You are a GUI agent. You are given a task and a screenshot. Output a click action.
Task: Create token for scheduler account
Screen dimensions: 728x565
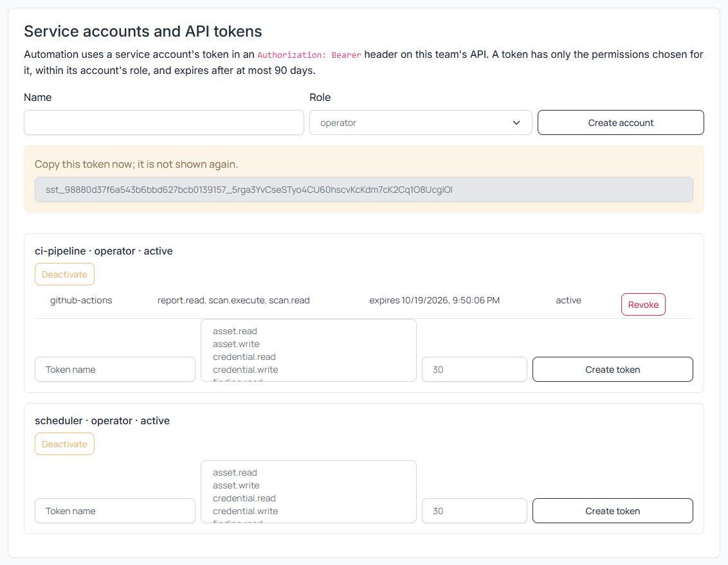[612, 511]
